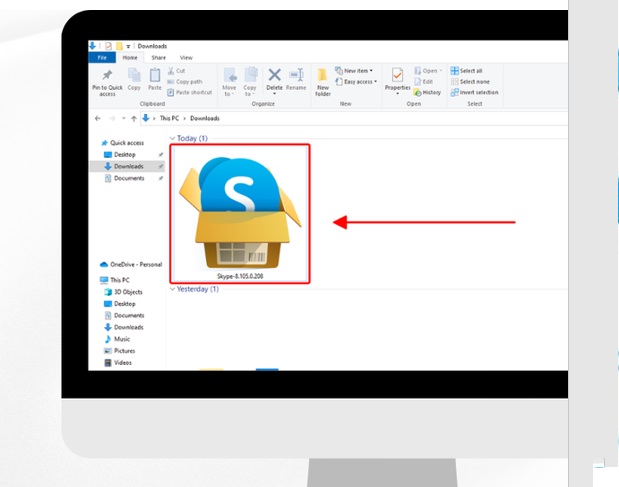This screenshot has height=487, width=619.
Task: Switch to the Share tab
Action: click(158, 58)
